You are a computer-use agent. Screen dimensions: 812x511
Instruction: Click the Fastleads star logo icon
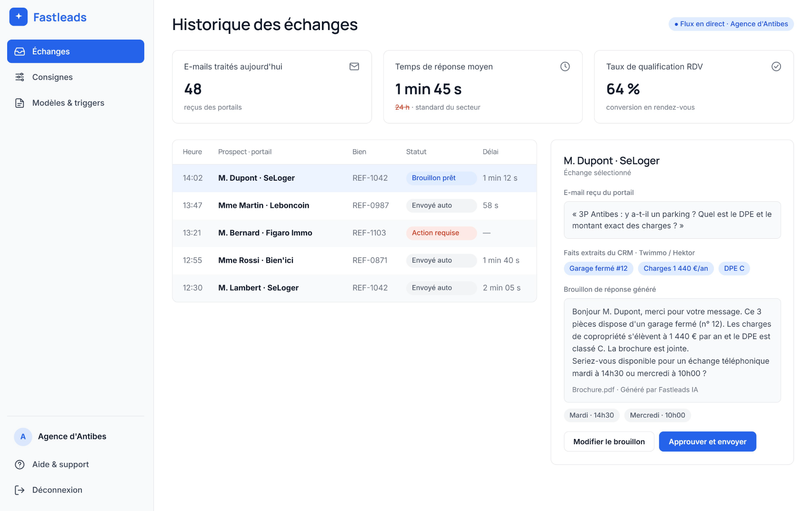pyautogui.click(x=19, y=17)
